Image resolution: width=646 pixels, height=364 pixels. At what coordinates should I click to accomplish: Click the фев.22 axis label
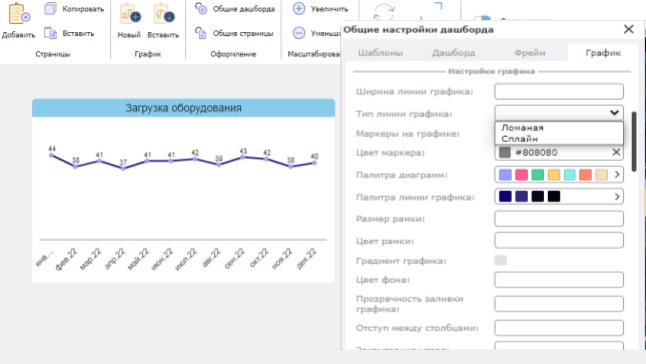66,259
